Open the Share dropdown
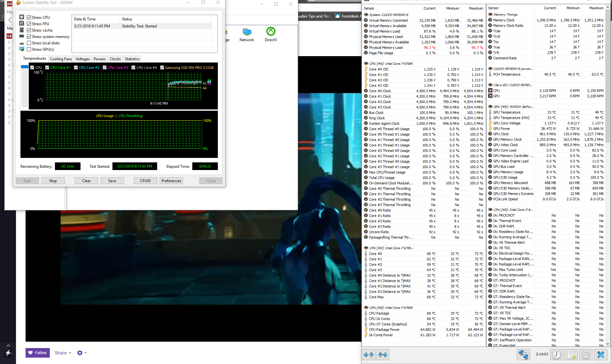 pyautogui.click(x=63, y=353)
